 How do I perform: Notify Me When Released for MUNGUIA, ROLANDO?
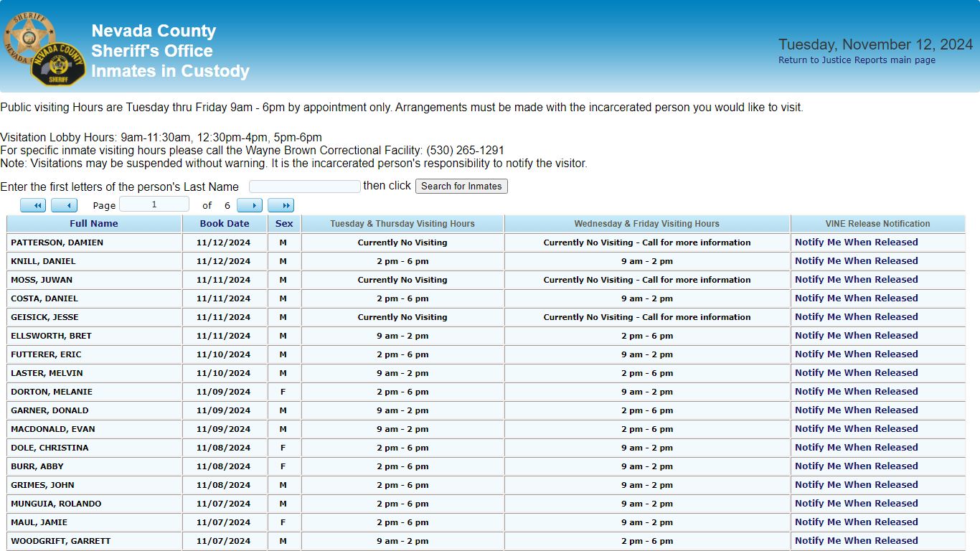856,504
